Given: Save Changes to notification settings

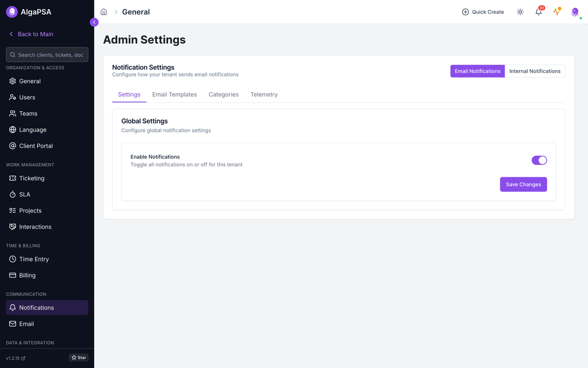Looking at the screenshot, I should tap(523, 184).
